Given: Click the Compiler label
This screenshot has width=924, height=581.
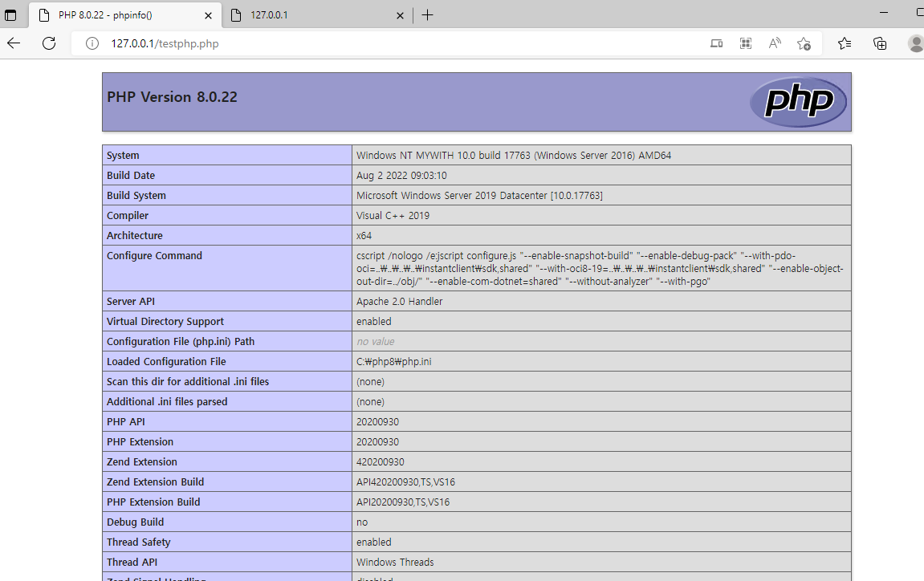Looking at the screenshot, I should coord(128,216).
